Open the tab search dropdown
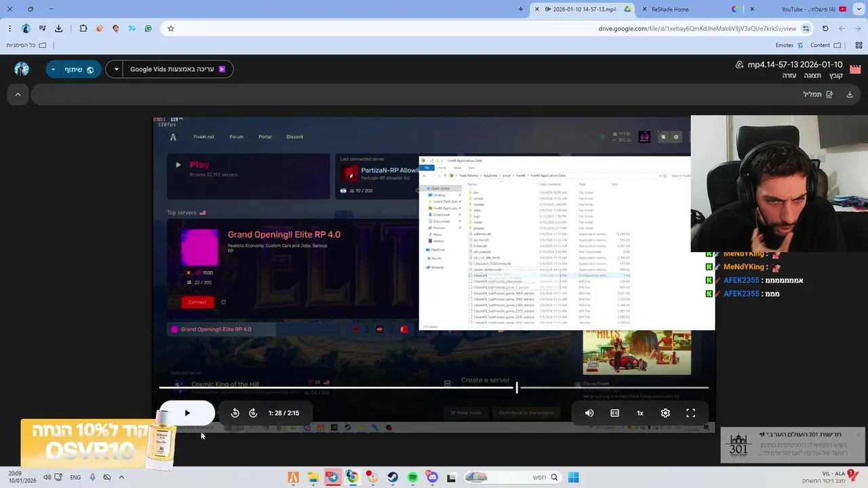This screenshot has width=868, height=488. click(x=859, y=9)
